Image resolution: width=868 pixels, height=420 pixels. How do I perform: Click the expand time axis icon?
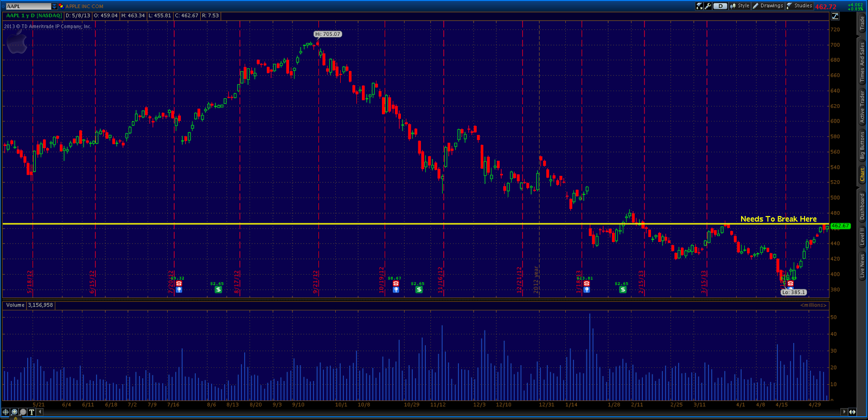click(852, 412)
